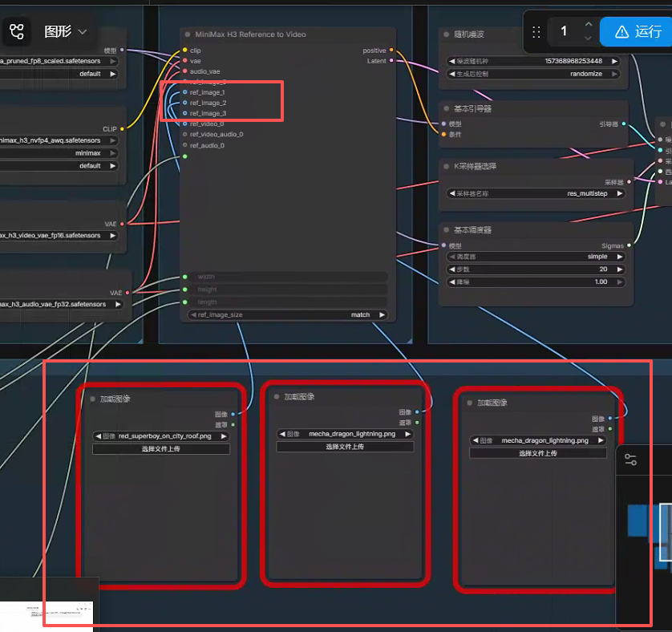Click the ref_audio_0 input port

click(185, 145)
